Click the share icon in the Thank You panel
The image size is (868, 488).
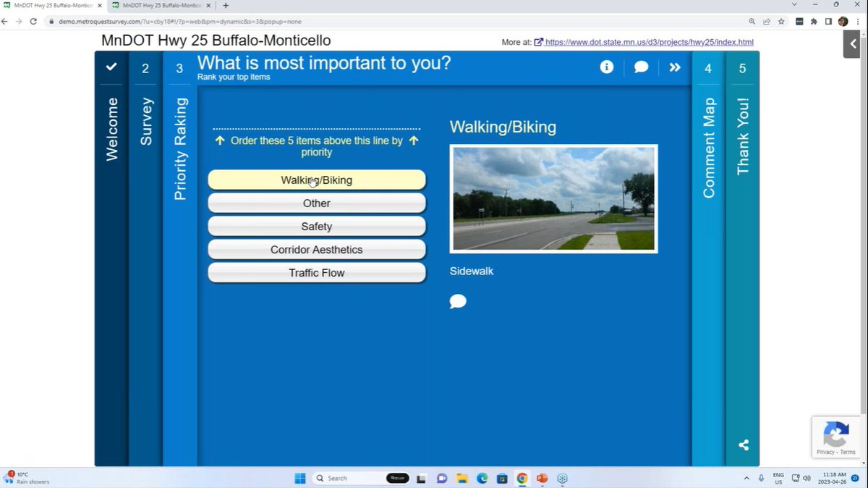[744, 445]
